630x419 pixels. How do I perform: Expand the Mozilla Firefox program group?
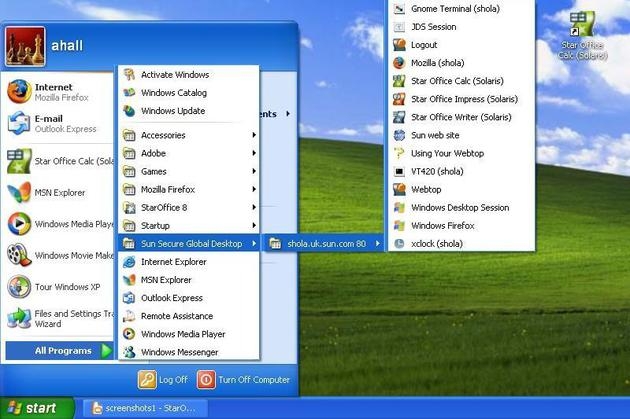coord(189,190)
